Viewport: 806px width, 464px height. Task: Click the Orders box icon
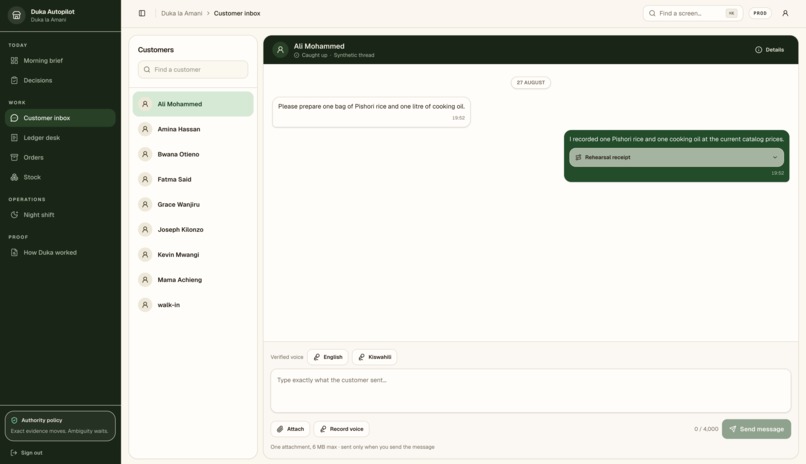click(14, 157)
